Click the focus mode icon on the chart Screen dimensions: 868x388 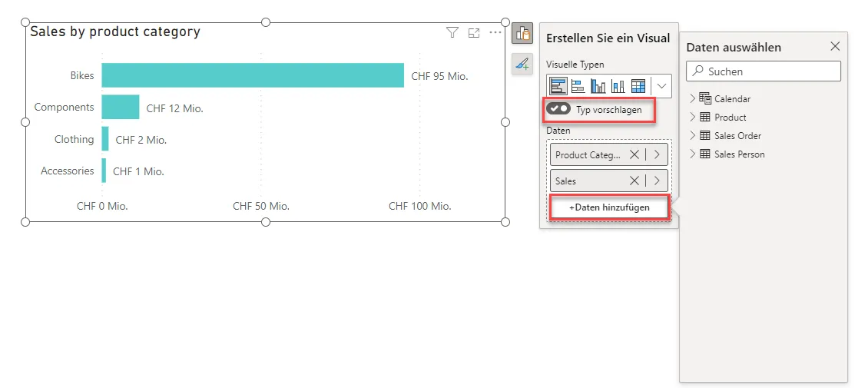coord(474,33)
